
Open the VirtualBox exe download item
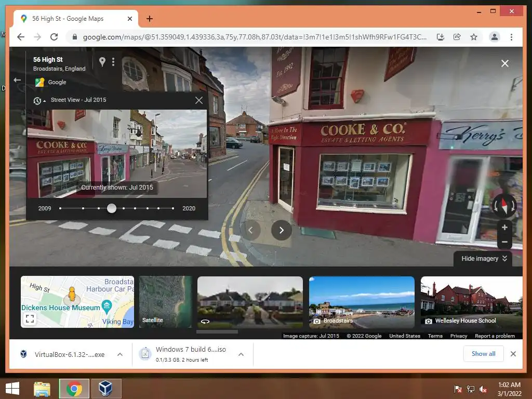click(x=63, y=354)
